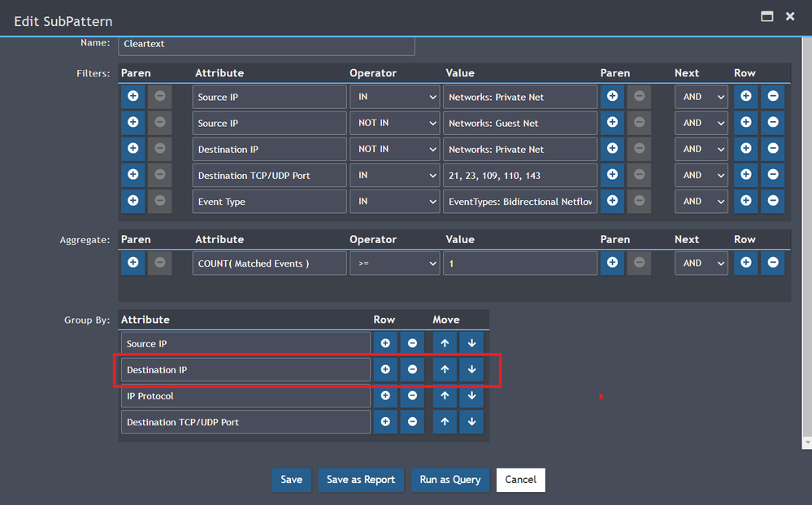This screenshot has width=812, height=505.
Task: Open the aggregate >= operator dropdown
Action: (x=395, y=263)
